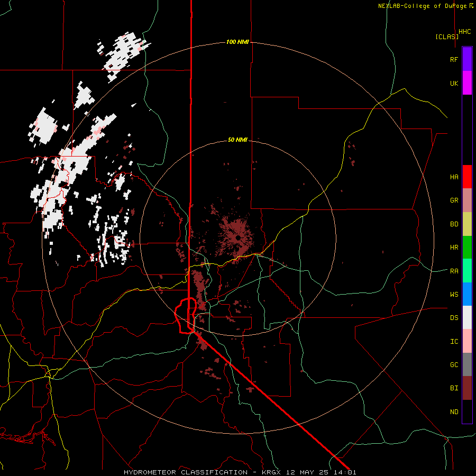Click the RF legend label text
Viewport: 476px width, 476px height.
[454, 59]
